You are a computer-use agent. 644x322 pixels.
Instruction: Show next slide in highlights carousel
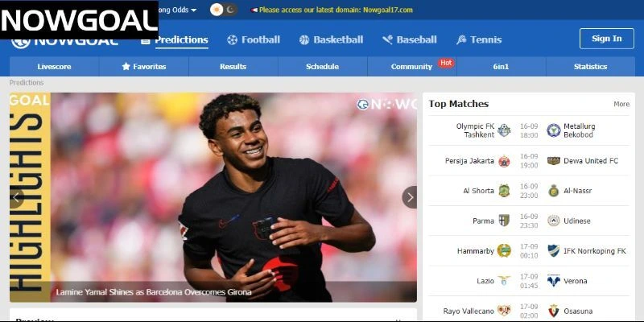[410, 197]
